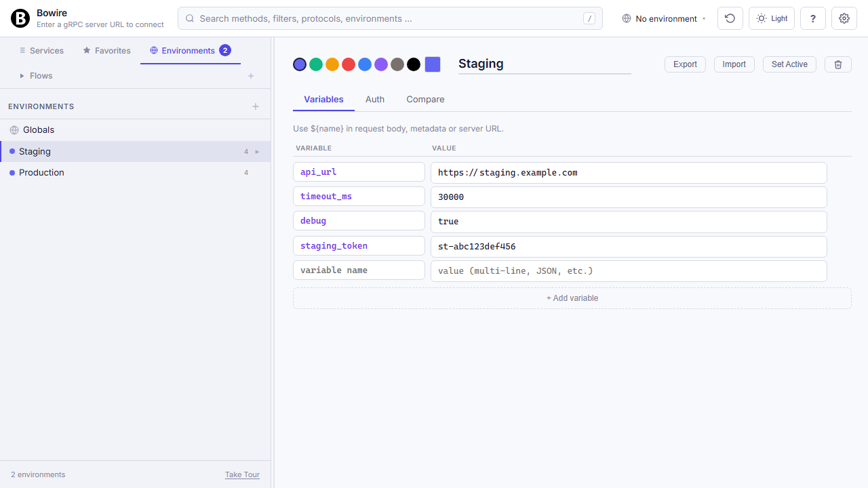Click the empty multi-line value field
868x488 pixels.
pyautogui.click(x=629, y=271)
